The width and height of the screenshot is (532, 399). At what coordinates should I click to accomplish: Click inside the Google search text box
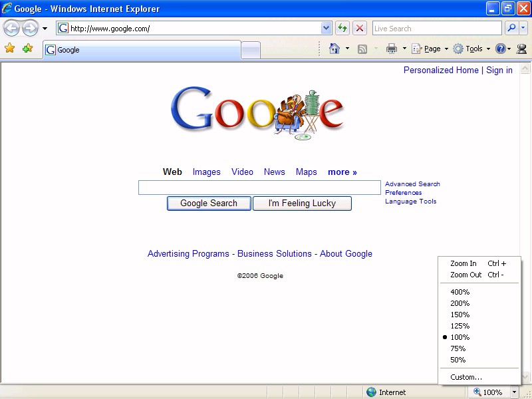(x=259, y=188)
